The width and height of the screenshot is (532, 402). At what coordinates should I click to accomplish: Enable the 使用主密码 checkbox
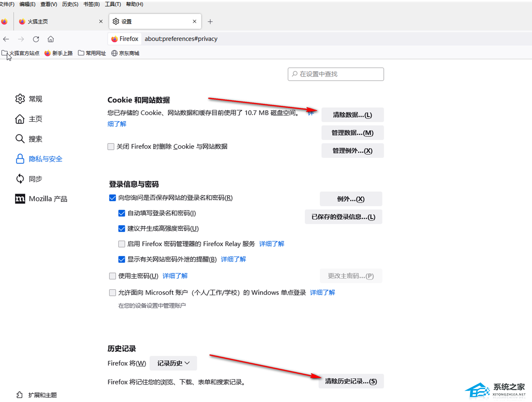(x=112, y=275)
